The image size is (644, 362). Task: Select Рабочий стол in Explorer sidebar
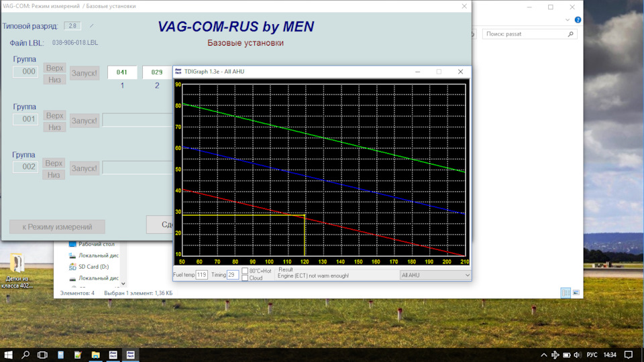pos(97,244)
